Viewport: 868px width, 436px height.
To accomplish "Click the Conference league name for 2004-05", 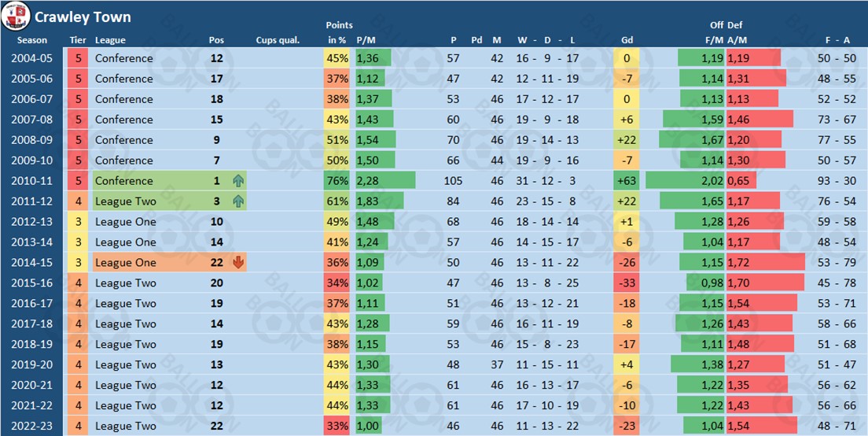I will pyautogui.click(x=124, y=58).
